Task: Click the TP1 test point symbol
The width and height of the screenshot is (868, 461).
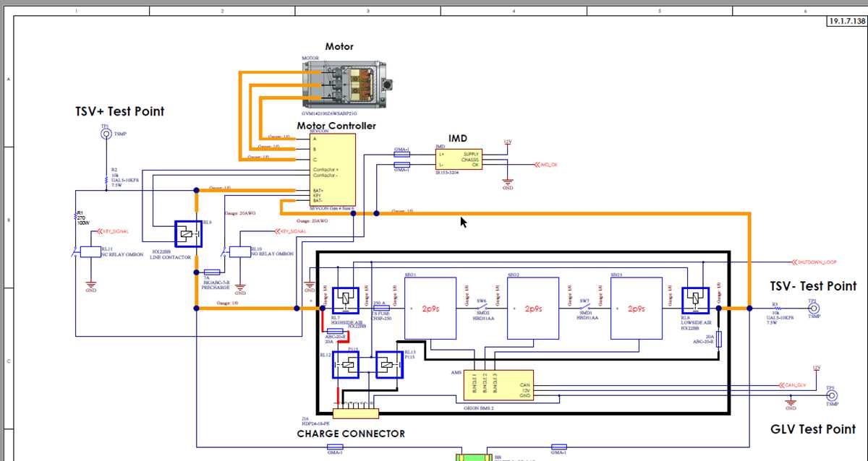Action: 106,134
